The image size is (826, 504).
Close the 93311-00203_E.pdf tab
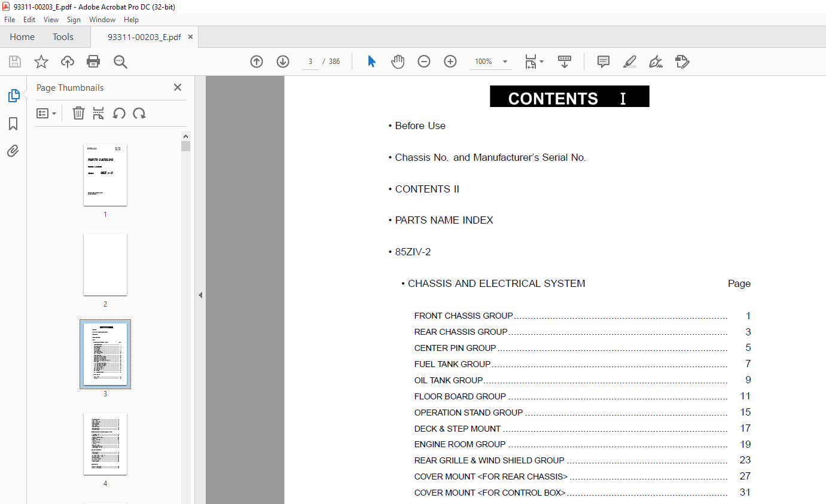point(190,37)
